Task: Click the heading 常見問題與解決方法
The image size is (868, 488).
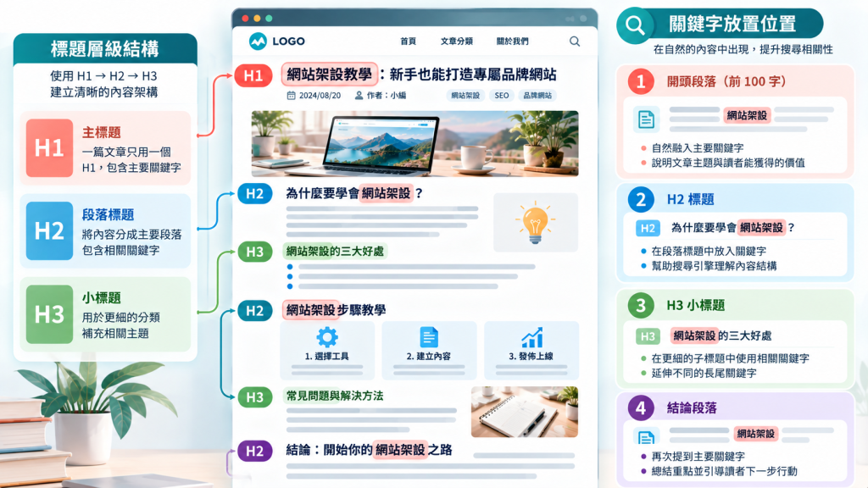Action: pyautogui.click(x=334, y=396)
